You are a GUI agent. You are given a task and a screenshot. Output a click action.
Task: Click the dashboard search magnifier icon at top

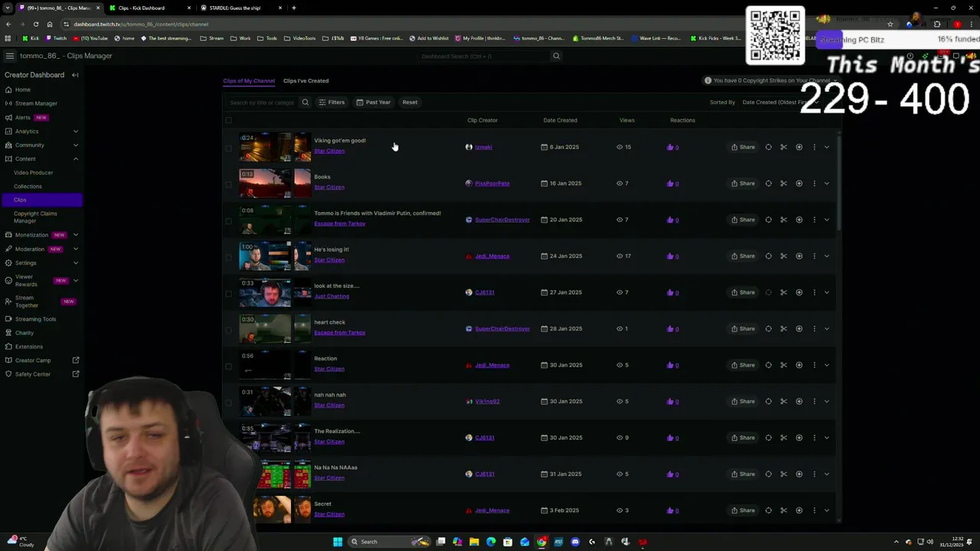(x=557, y=56)
